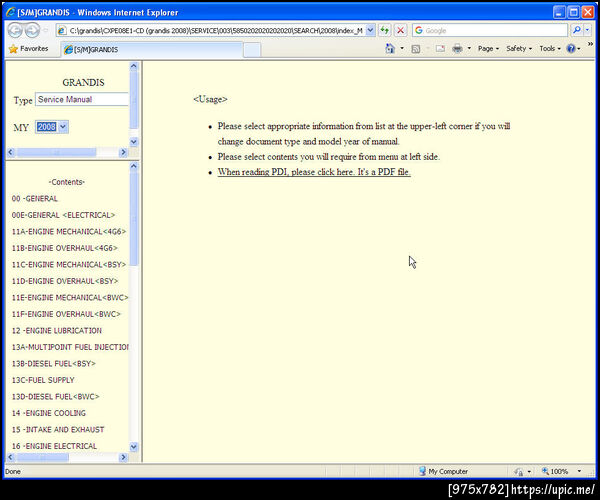Image resolution: width=600 pixels, height=500 pixels.
Task: Click the zoom level magnifier icon
Action: click(545, 471)
